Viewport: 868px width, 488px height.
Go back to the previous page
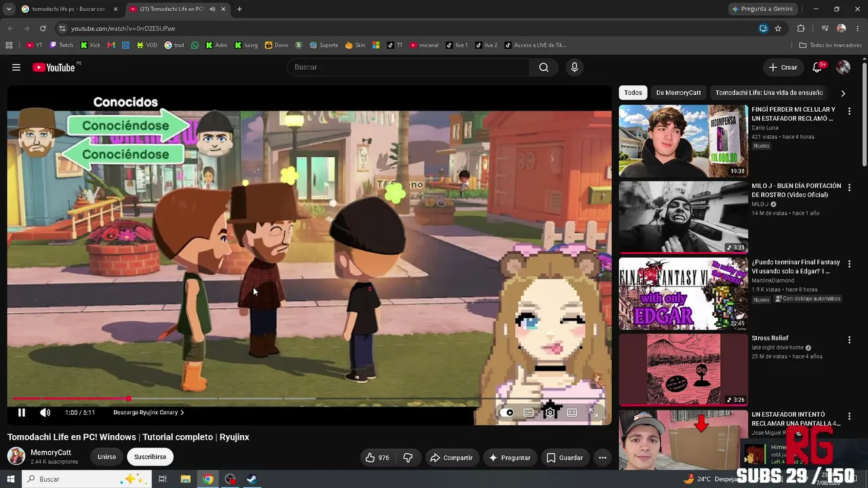click(10, 28)
